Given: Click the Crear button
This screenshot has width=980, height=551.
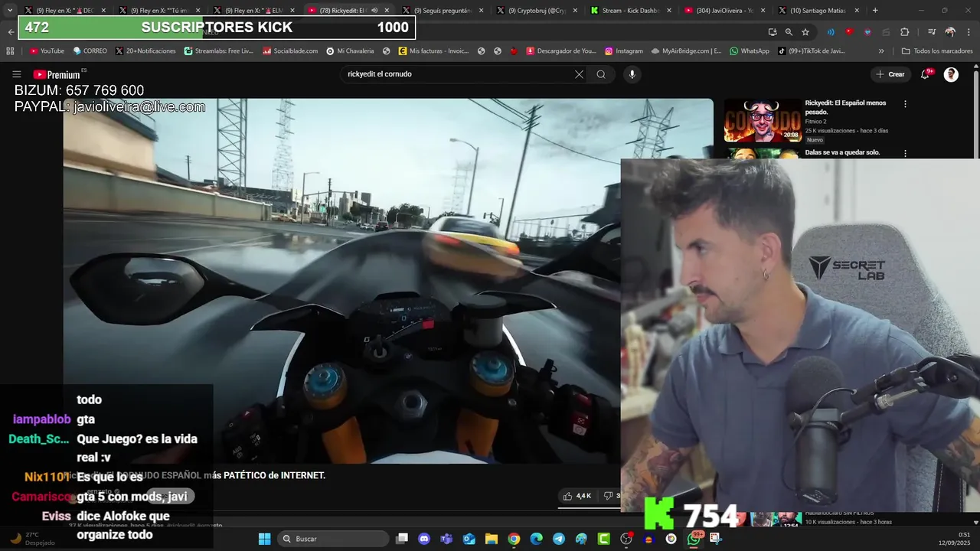Looking at the screenshot, I should (x=890, y=74).
